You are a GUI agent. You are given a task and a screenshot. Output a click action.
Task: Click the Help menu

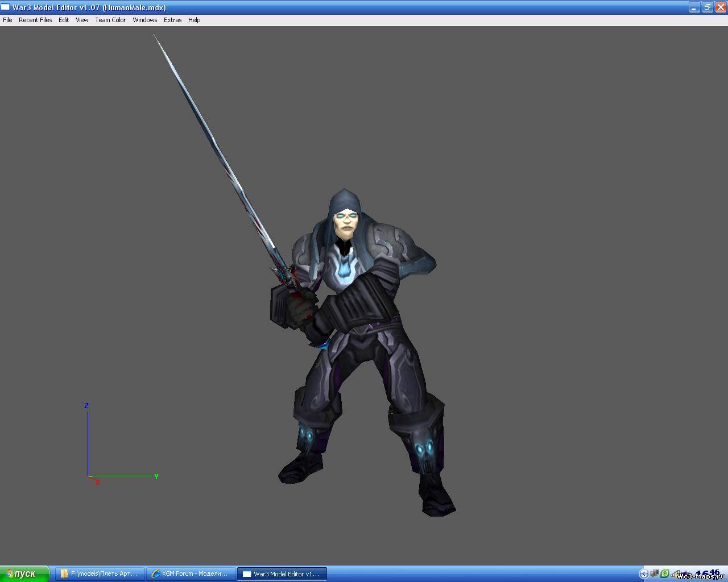(x=194, y=20)
